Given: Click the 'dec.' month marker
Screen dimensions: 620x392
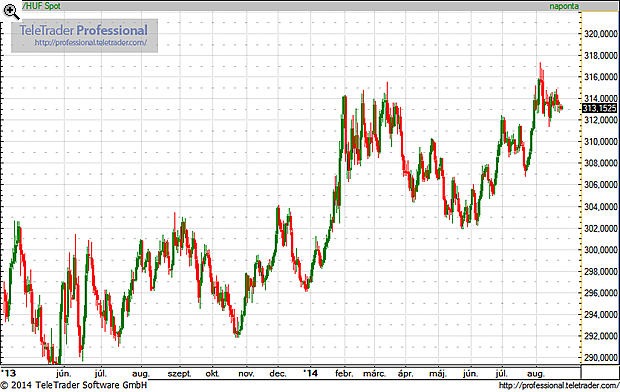Looking at the screenshot, I should (278, 373).
